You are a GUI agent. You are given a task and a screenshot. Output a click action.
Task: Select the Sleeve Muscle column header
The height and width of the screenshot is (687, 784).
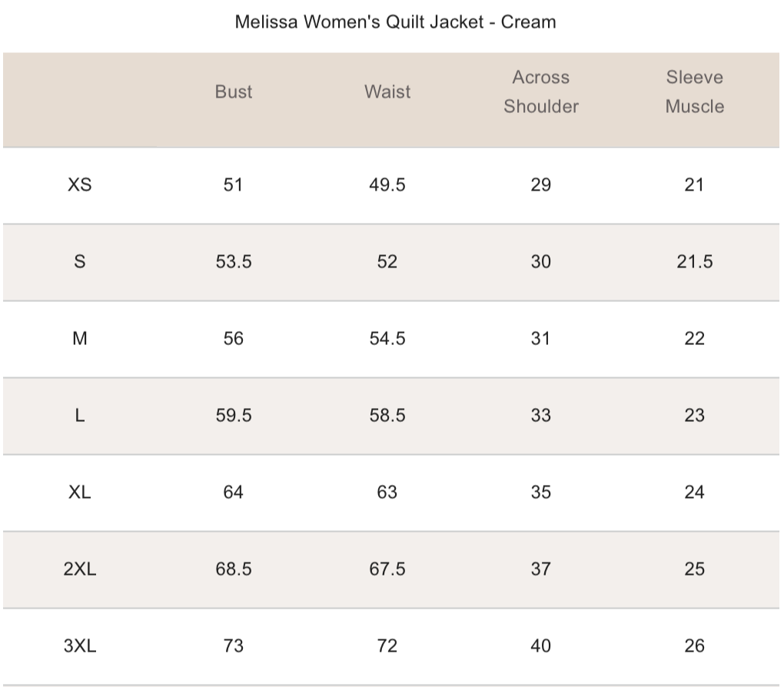(x=695, y=92)
